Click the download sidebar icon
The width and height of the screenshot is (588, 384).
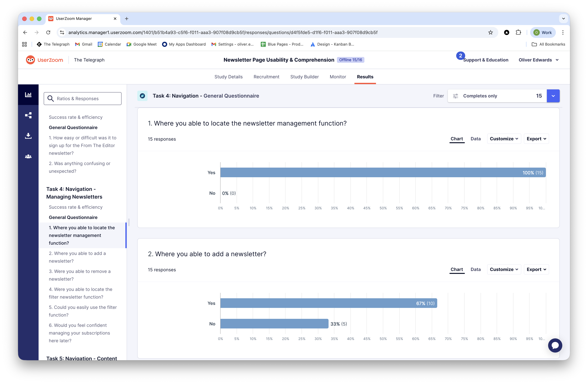pos(28,136)
